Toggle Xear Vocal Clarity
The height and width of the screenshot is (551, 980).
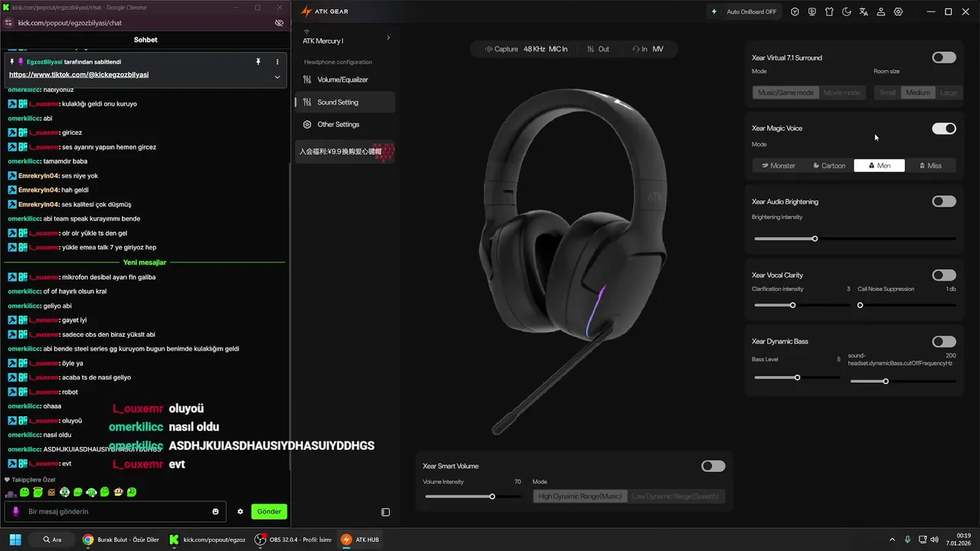944,275
